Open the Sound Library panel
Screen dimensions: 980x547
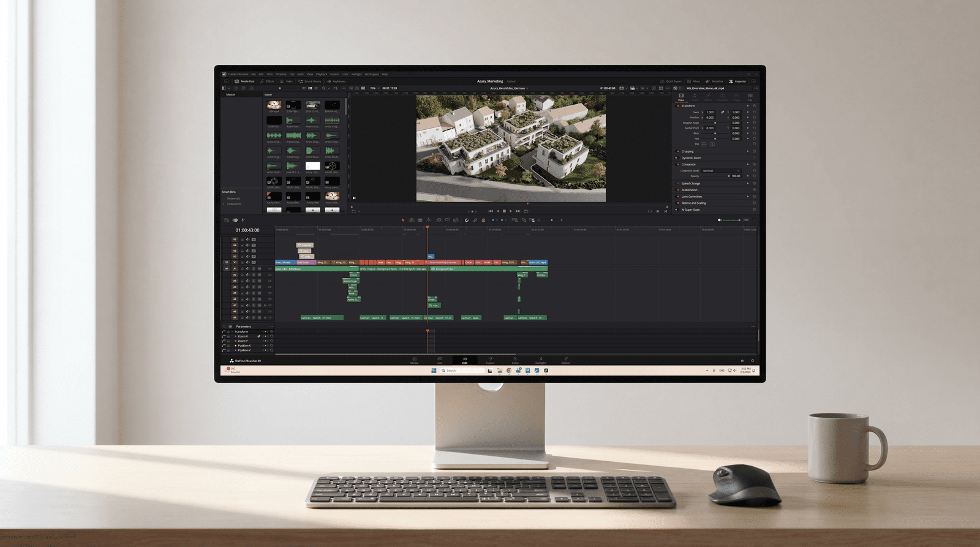(310, 81)
